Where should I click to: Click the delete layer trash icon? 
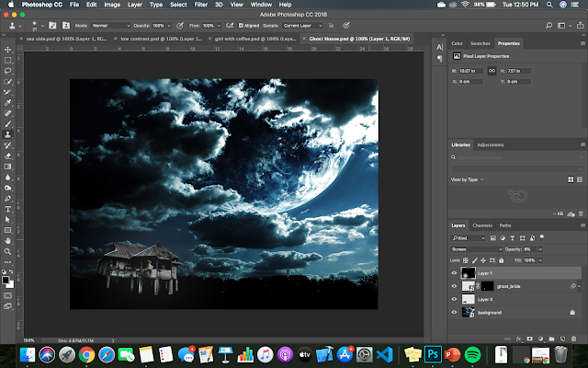[573, 339]
